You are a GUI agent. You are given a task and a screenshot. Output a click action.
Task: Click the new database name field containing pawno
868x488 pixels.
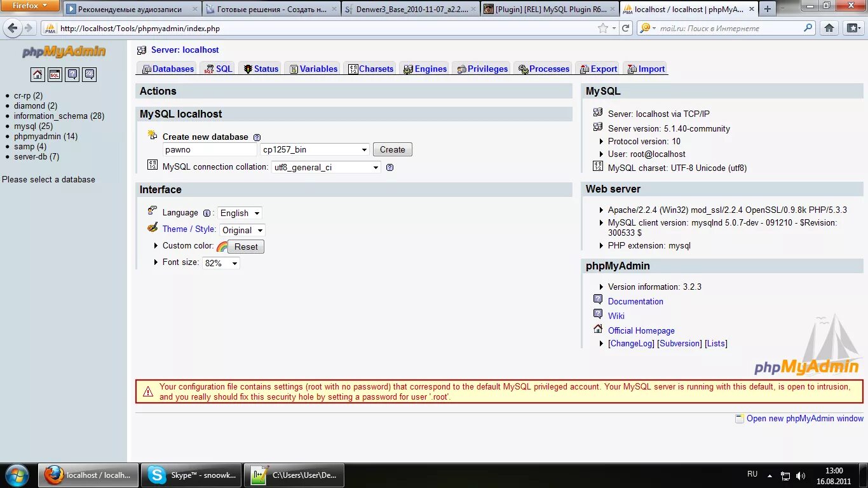tap(210, 150)
